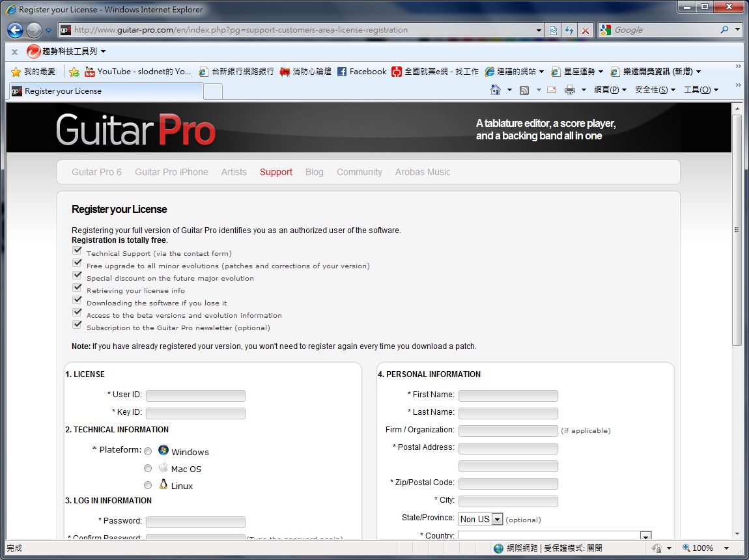Viewport: 749px width, 560px height.
Task: Open the 工具(O) menu
Action: 701,90
